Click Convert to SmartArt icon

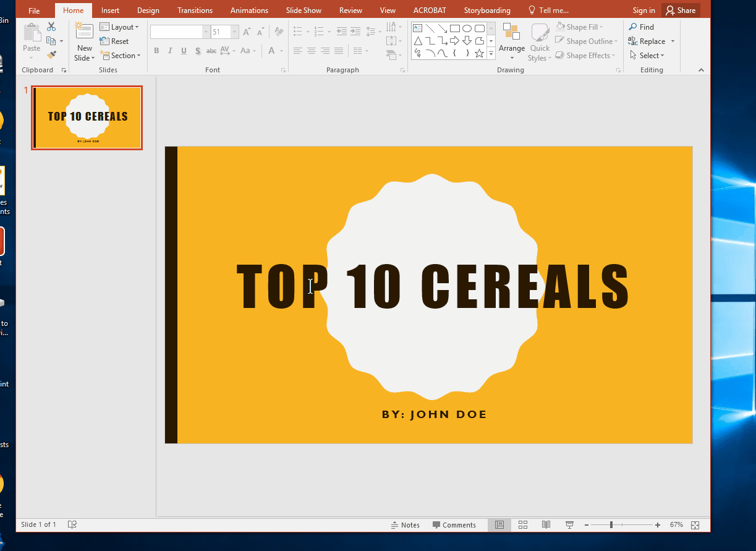click(x=393, y=55)
